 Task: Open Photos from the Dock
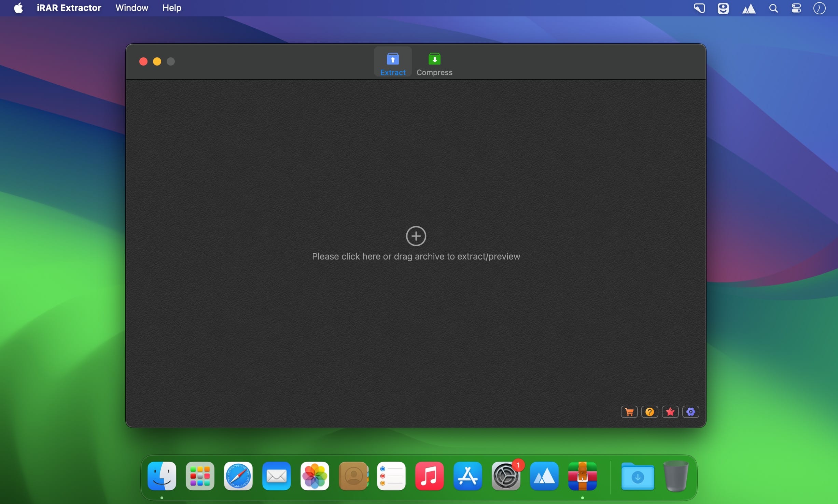tap(315, 476)
